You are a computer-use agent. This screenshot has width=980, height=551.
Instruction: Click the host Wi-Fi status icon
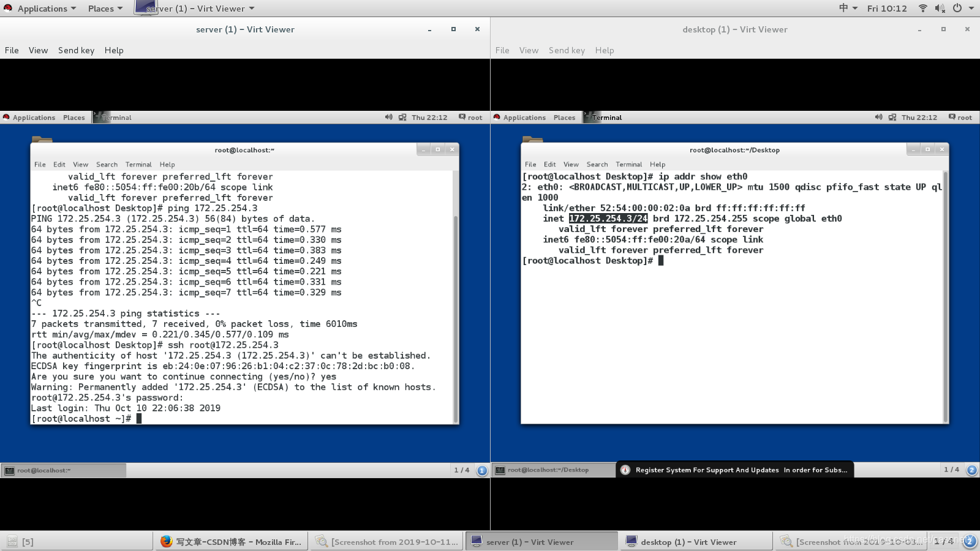pyautogui.click(x=922, y=8)
